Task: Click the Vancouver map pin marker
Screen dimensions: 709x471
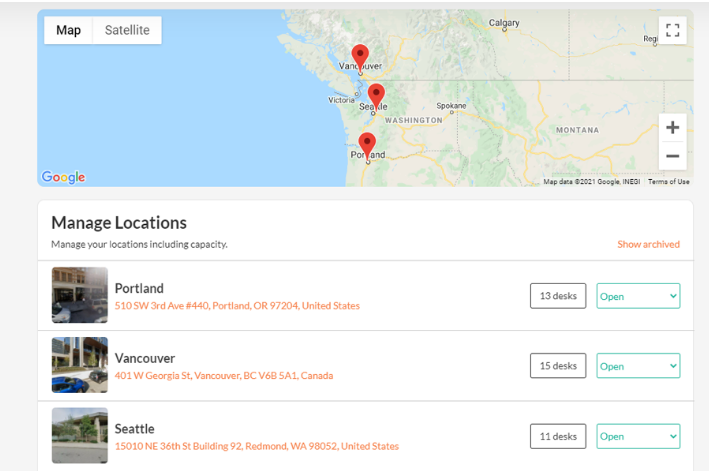Action: (360, 56)
